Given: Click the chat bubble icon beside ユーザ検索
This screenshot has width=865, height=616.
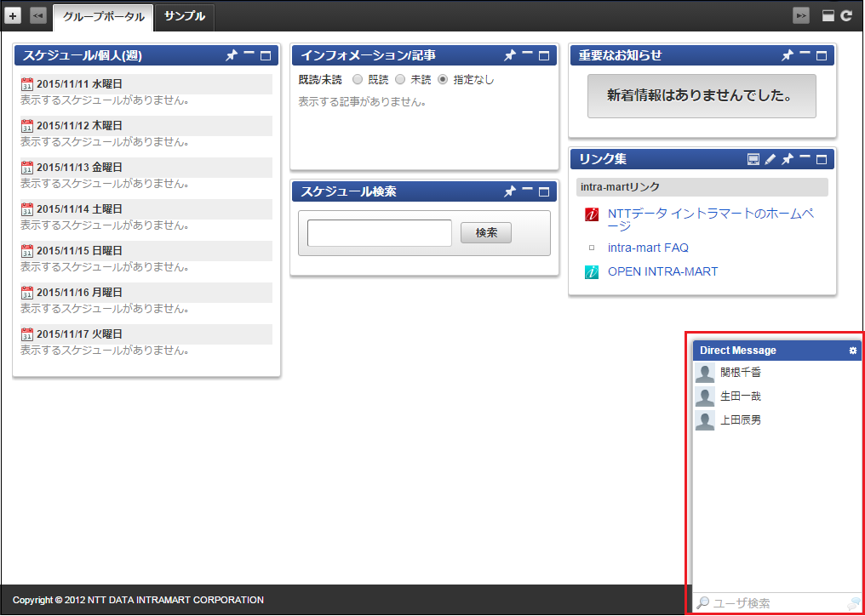Looking at the screenshot, I should pos(853,602).
